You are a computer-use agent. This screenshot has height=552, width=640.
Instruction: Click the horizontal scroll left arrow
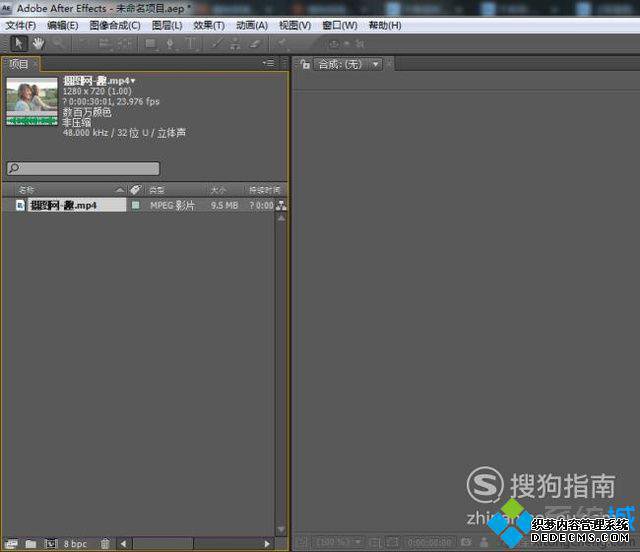click(123, 544)
